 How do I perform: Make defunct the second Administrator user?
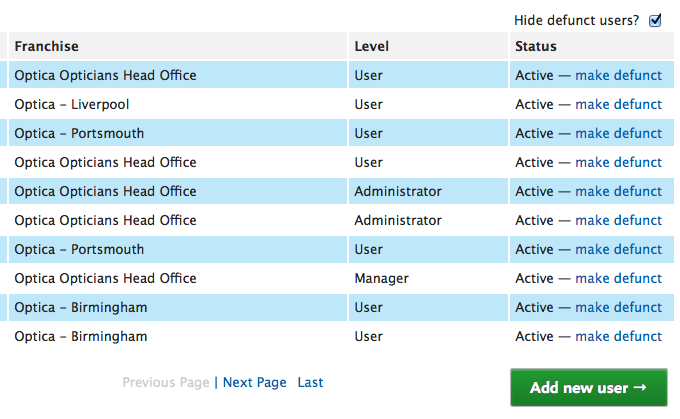coord(618,220)
